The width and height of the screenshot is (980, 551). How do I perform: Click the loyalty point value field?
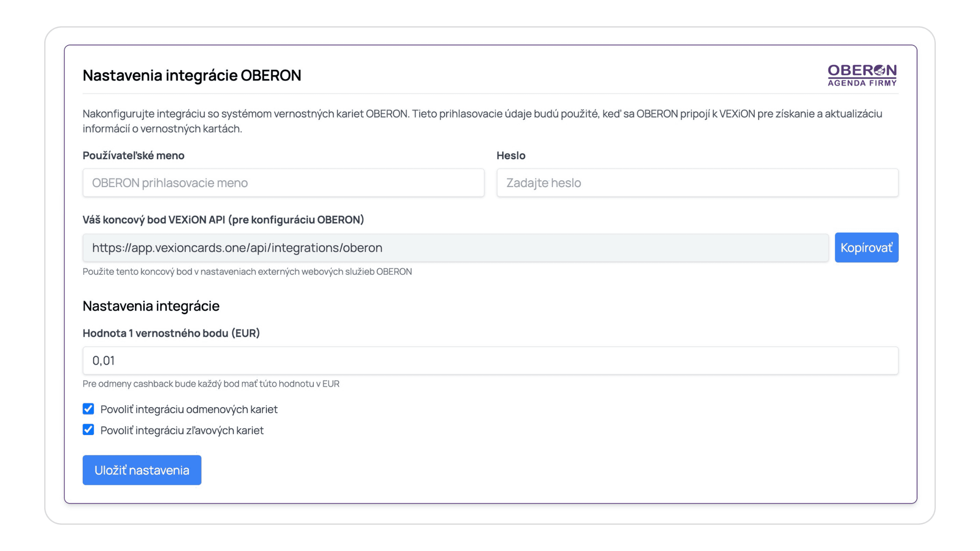pos(490,360)
